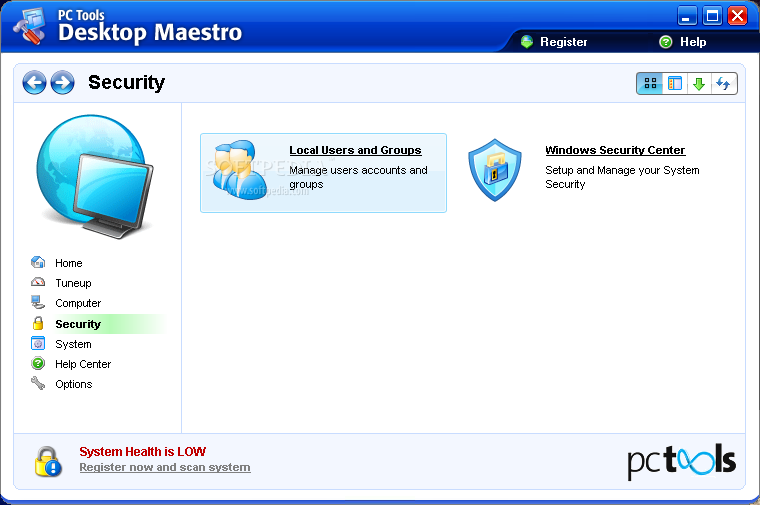Click the Desktop Maestro toolbox logo icon

(29, 27)
